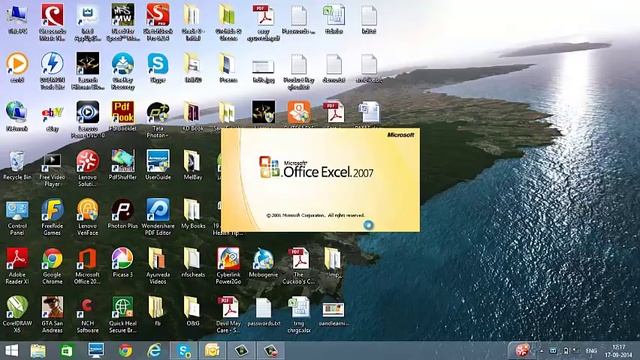Click the ENG language indicator
The width and height of the screenshot is (640, 360).
(x=591, y=351)
